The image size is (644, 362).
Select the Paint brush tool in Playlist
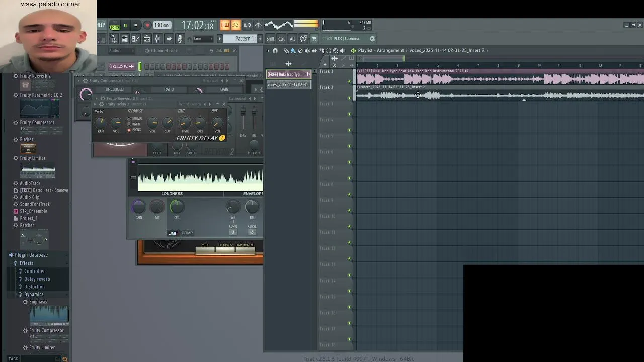293,50
